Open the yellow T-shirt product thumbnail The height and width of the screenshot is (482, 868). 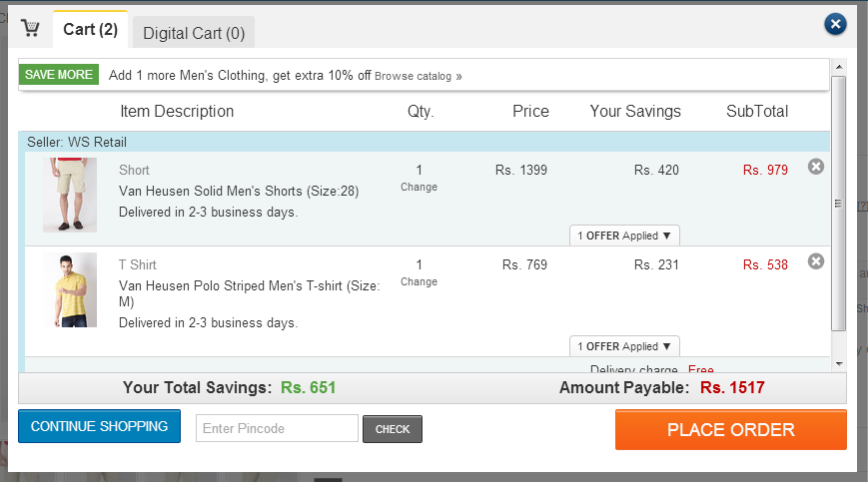pyautogui.click(x=70, y=289)
